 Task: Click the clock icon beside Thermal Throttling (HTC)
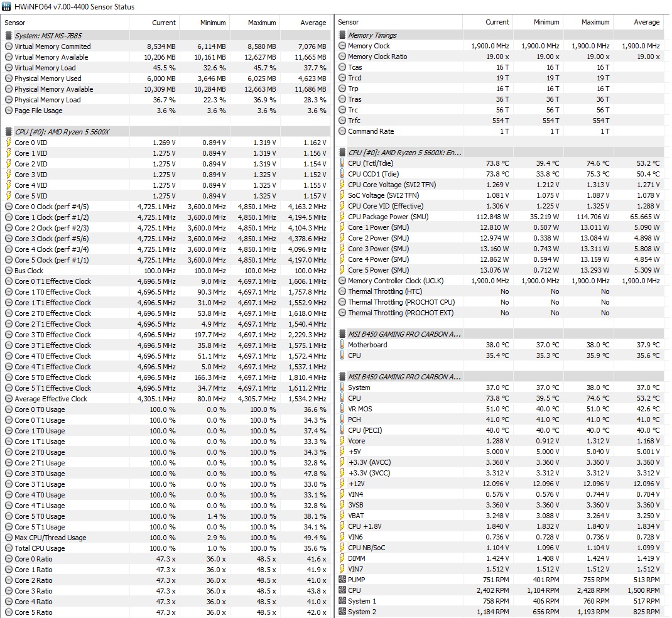coord(342,291)
